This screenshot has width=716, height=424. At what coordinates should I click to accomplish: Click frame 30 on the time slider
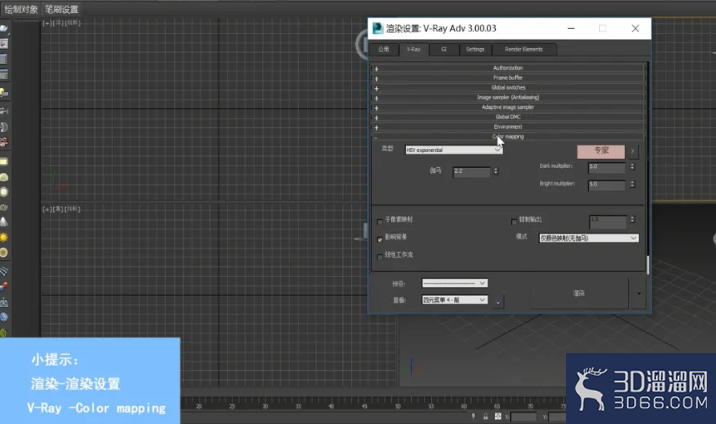tap(265, 406)
